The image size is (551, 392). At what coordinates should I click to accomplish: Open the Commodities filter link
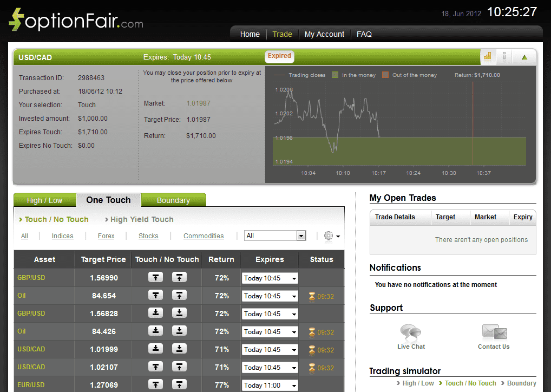(x=204, y=236)
